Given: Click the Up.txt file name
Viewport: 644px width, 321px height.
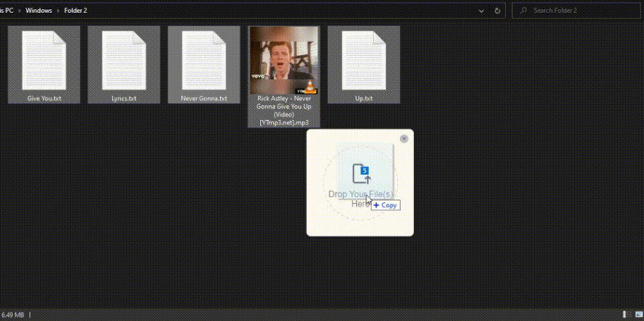Looking at the screenshot, I should (x=364, y=99).
